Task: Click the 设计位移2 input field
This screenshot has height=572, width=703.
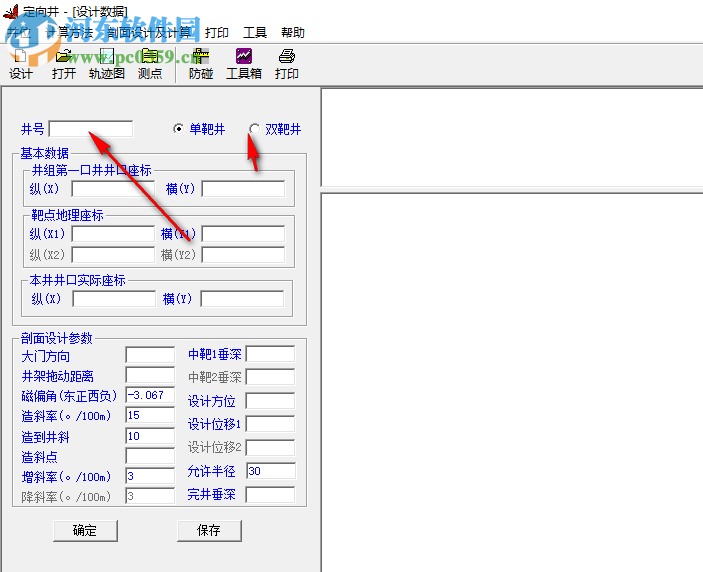Action: [271, 448]
